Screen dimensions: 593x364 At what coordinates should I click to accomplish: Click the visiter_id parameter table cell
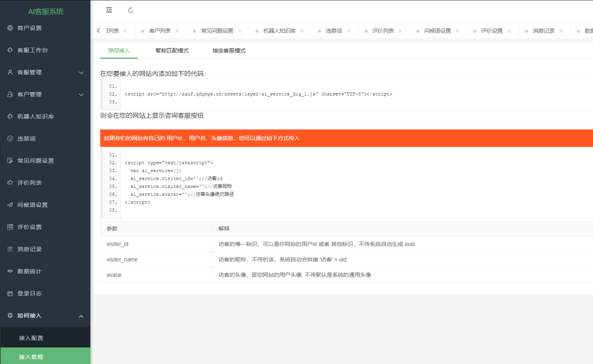click(156, 244)
